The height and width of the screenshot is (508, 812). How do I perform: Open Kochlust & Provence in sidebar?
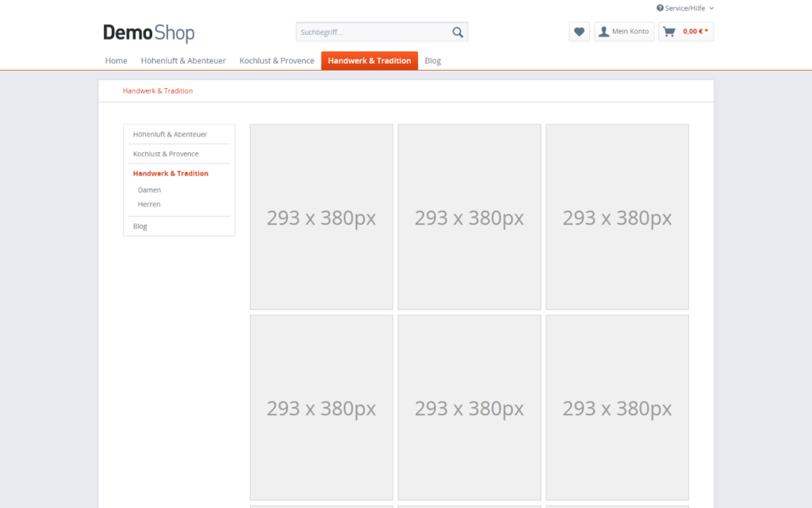coord(166,154)
